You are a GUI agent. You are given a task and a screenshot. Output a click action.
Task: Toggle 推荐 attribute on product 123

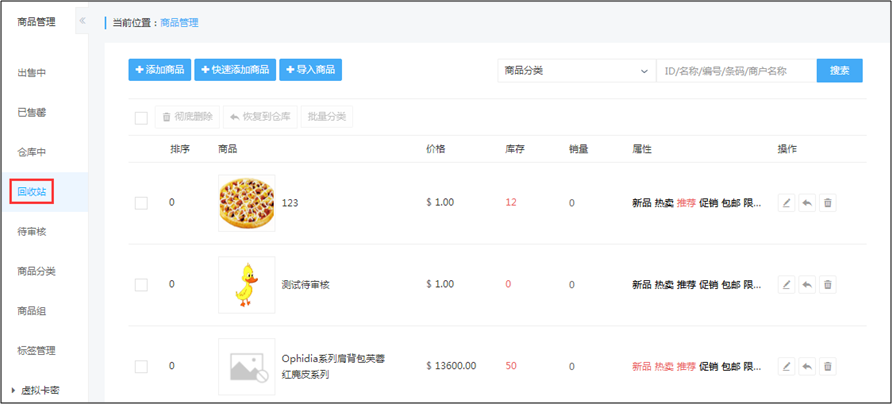tap(686, 203)
